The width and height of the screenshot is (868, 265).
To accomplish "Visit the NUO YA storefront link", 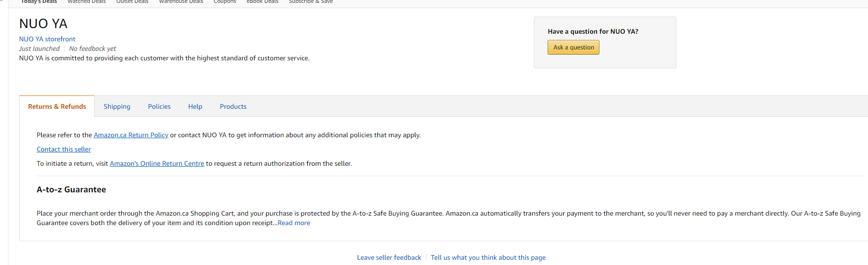I will (47, 39).
